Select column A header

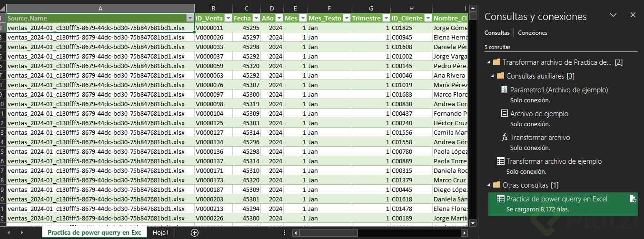[x=100, y=9]
